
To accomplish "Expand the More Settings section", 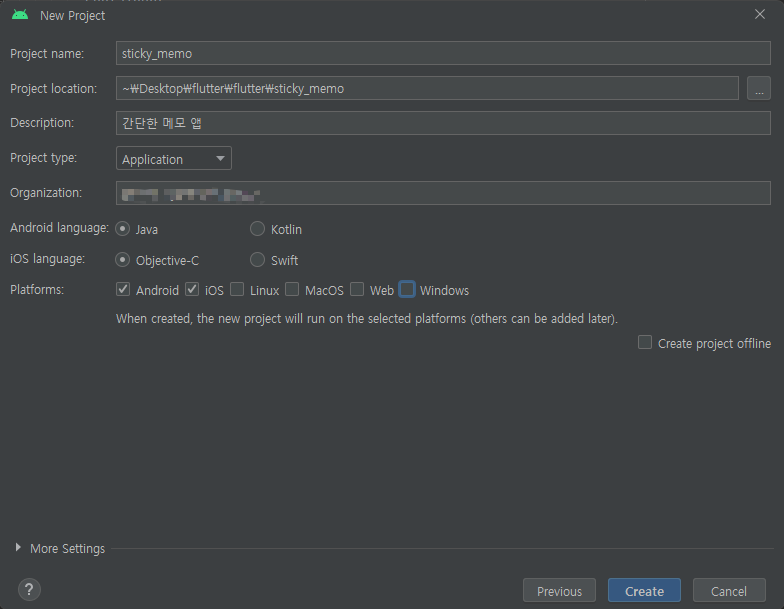I will [18, 548].
